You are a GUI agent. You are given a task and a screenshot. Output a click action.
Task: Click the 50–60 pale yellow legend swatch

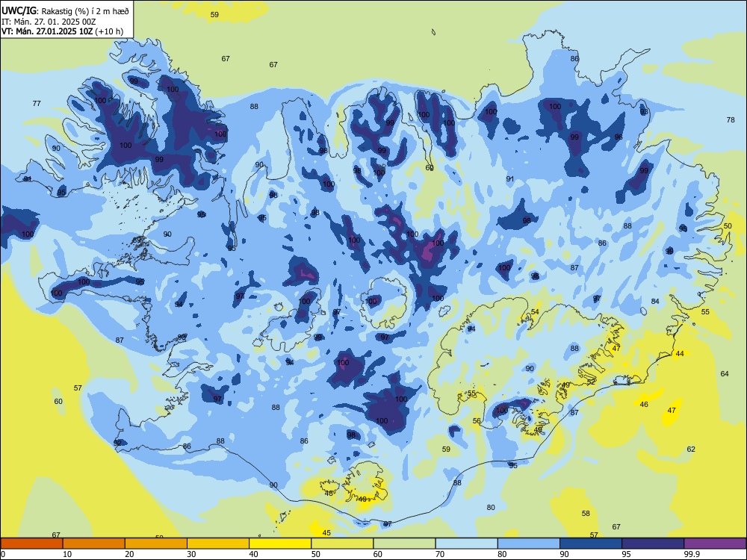tap(342, 544)
